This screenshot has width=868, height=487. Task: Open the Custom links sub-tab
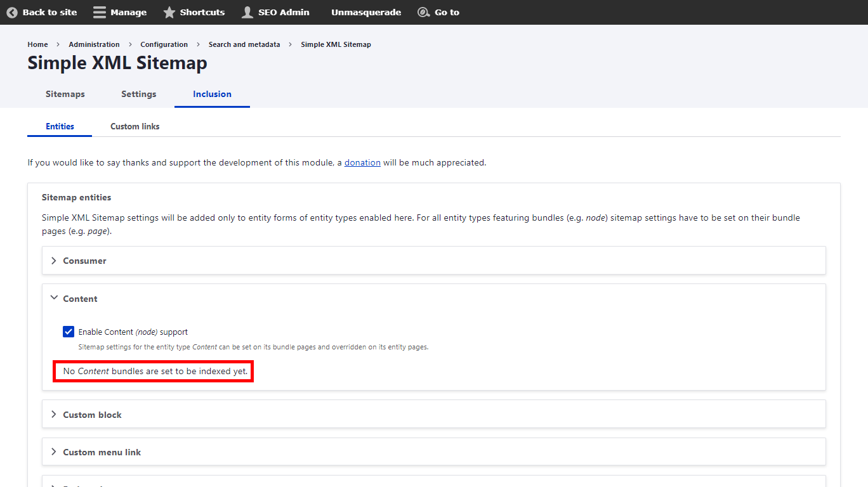[135, 126]
